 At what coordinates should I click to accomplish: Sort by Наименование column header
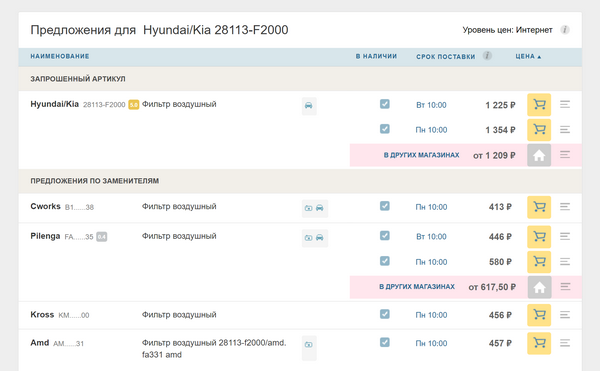tap(60, 56)
